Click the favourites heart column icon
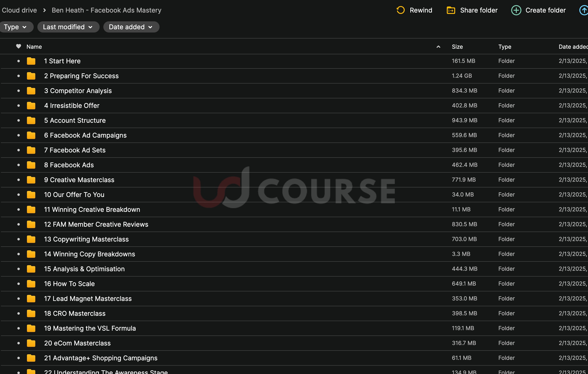The height and width of the screenshot is (374, 588). coord(19,46)
